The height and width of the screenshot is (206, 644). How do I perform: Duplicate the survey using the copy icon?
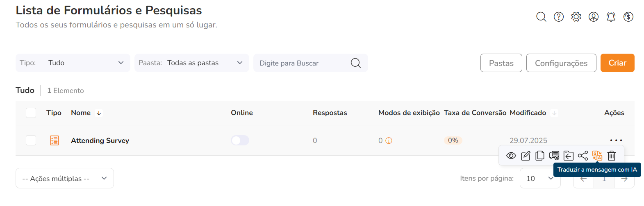coord(540,156)
